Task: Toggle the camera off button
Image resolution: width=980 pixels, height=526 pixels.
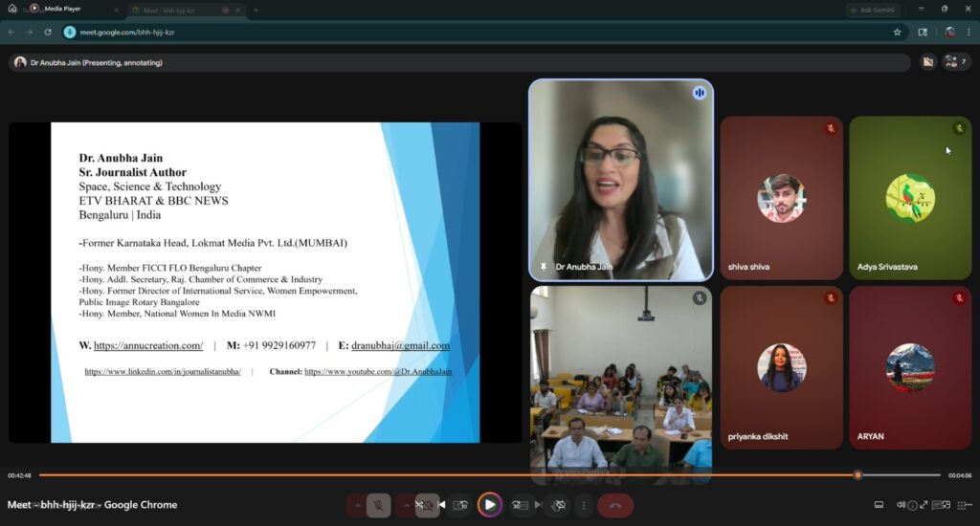Action: (428, 505)
